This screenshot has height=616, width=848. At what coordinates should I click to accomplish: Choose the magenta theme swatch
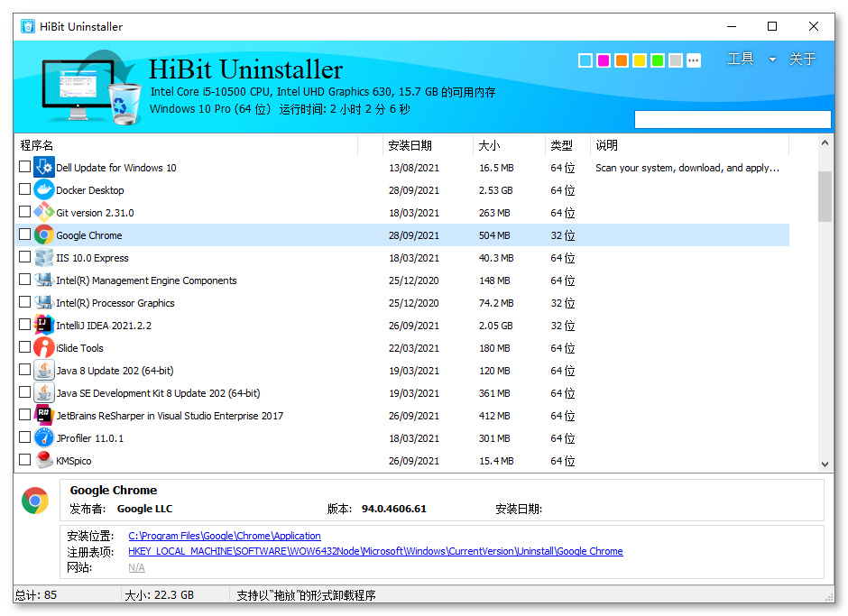(x=604, y=60)
